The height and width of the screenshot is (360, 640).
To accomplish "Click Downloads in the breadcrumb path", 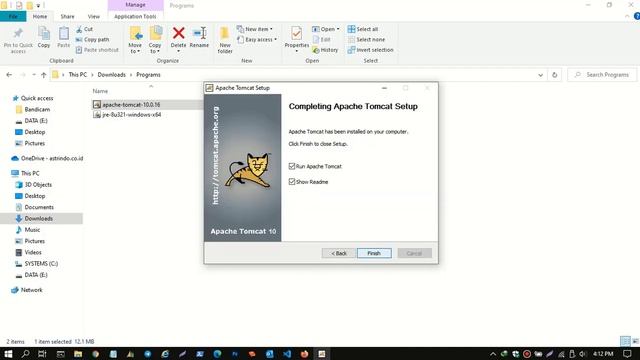I will coord(111,75).
